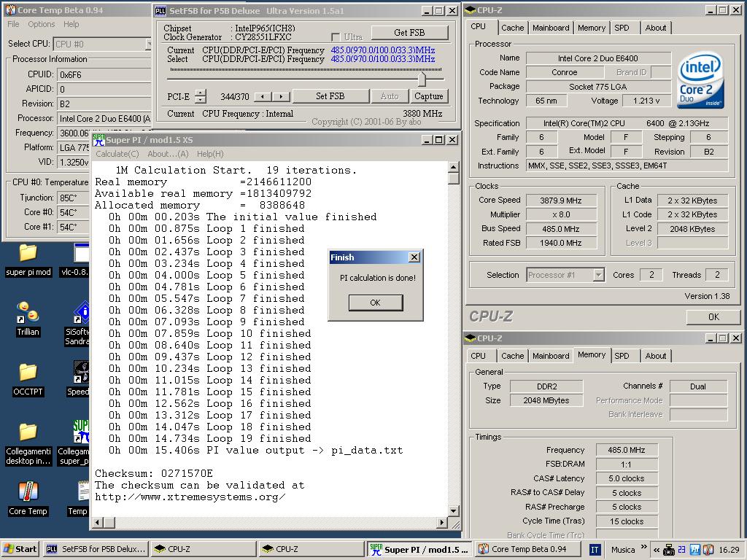Click OK in the Finish dialog
747x560 pixels.
(376, 303)
